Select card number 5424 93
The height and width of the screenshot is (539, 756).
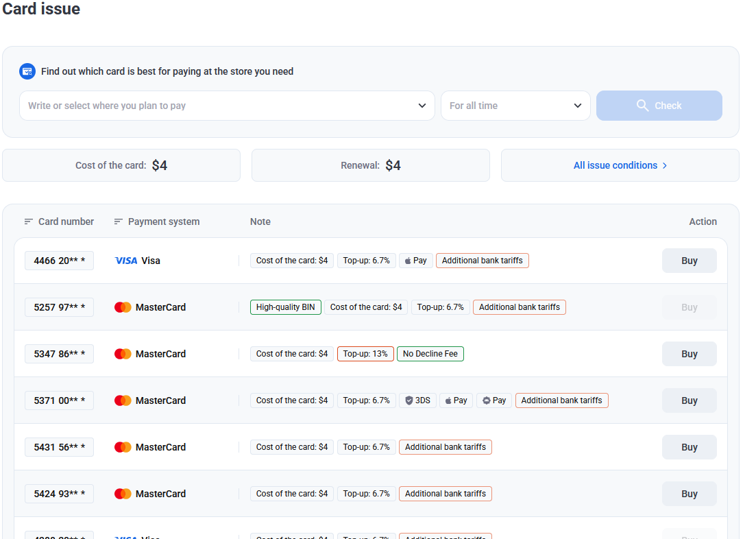click(59, 494)
